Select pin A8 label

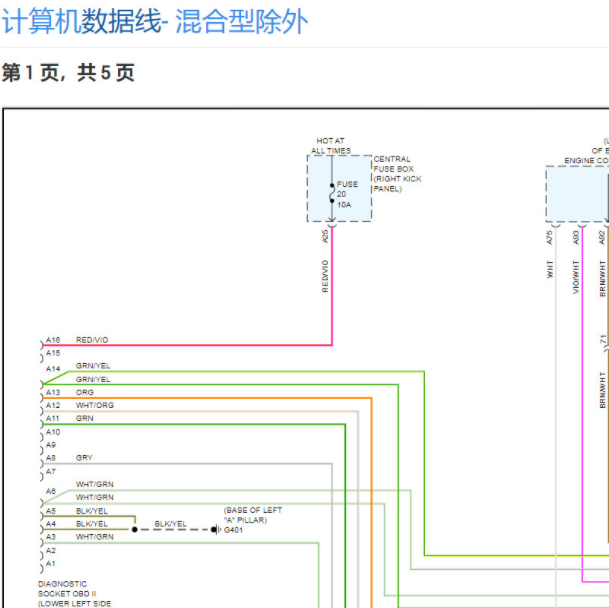(x=51, y=458)
